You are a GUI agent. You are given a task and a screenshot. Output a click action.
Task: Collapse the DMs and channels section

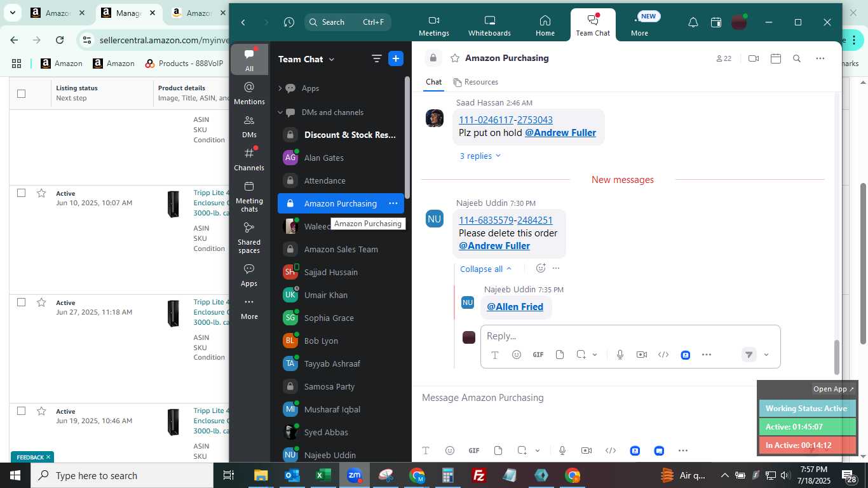click(x=280, y=112)
